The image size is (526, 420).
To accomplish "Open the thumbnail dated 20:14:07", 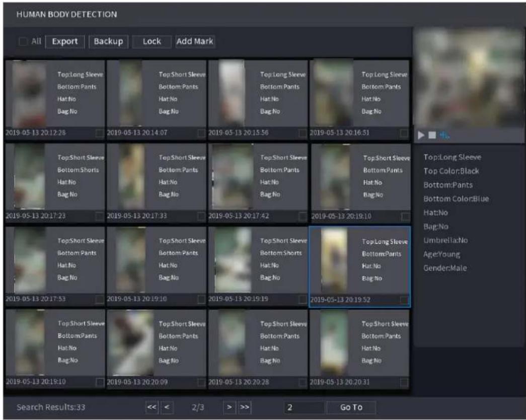I will (131, 93).
